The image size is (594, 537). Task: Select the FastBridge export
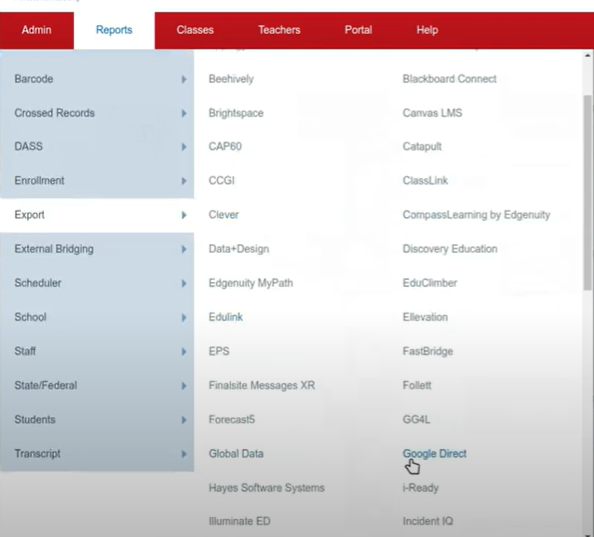pyautogui.click(x=428, y=351)
